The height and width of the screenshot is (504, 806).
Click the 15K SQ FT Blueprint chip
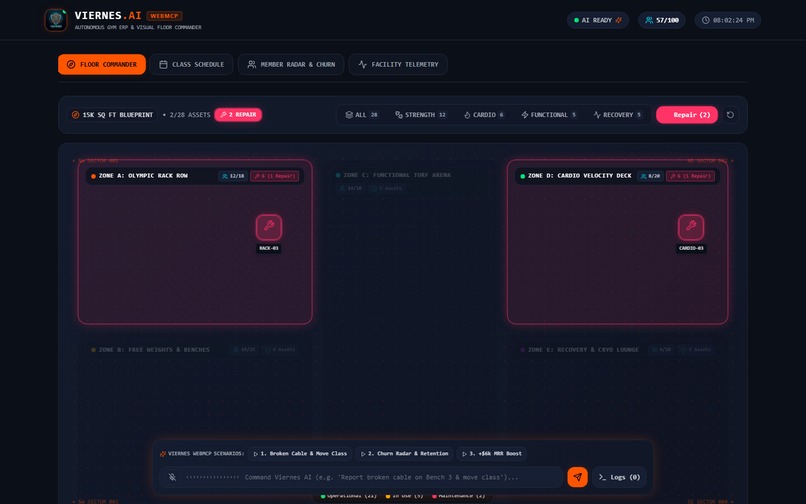pos(113,115)
